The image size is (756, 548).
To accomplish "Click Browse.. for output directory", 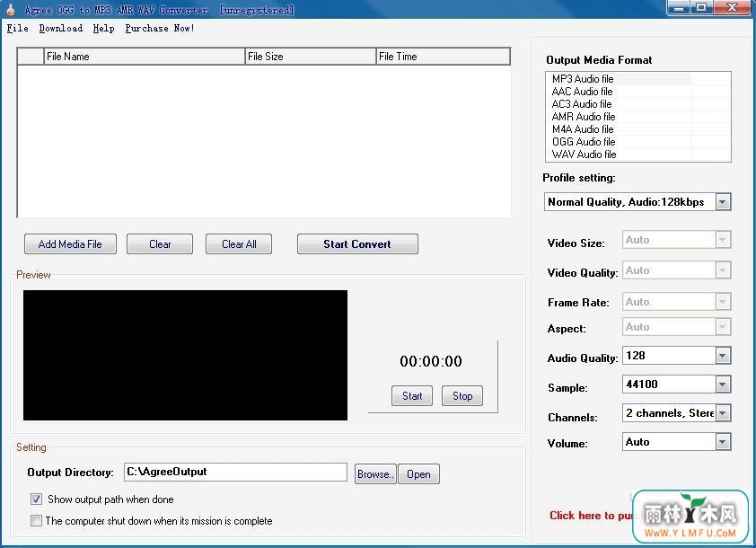I will [x=375, y=474].
